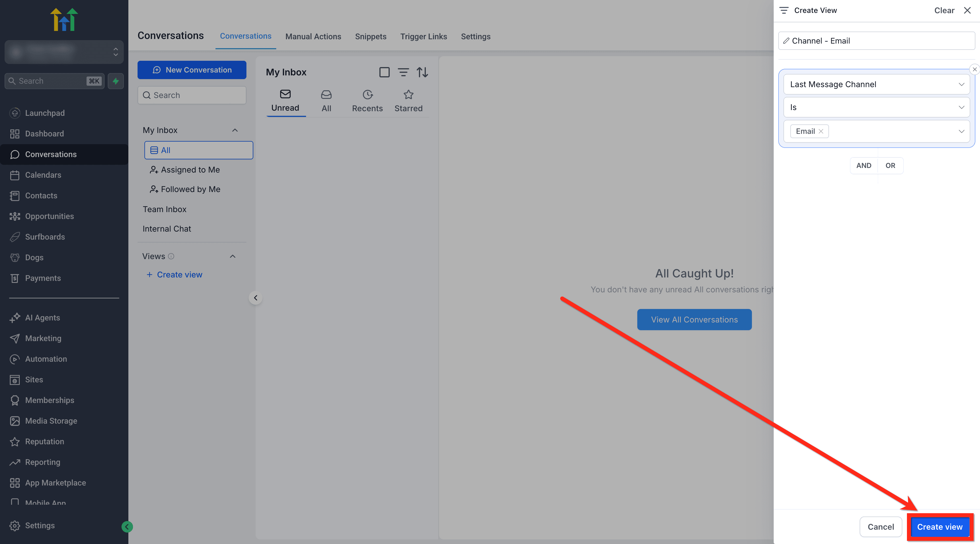This screenshot has width=980, height=544.
Task: Expand the Email value dropdown arrow
Action: pos(961,131)
